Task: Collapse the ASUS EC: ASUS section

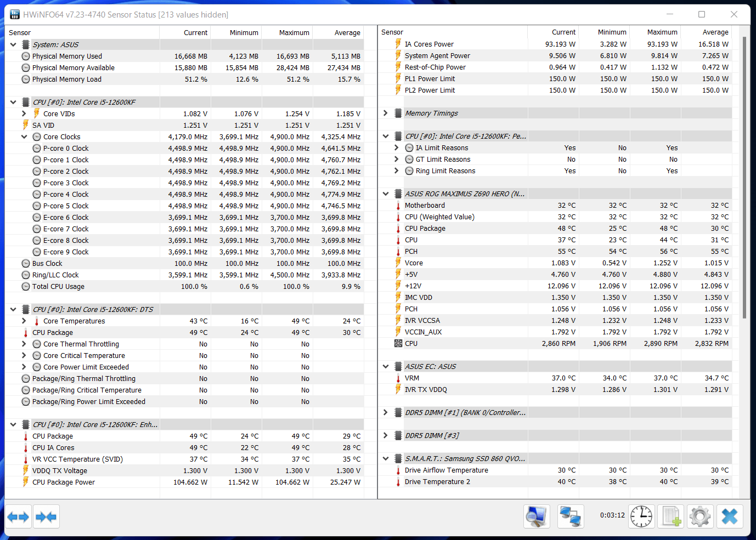Action: click(386, 366)
